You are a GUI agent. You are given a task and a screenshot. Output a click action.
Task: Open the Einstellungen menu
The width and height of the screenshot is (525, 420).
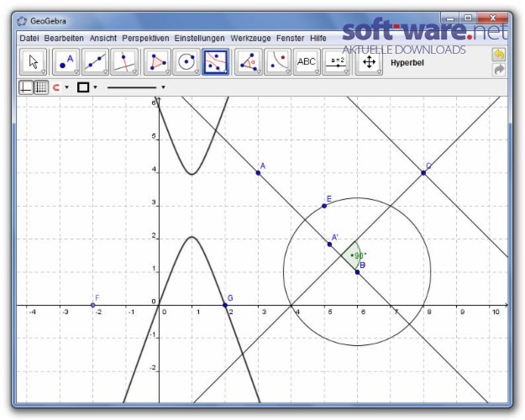(x=200, y=38)
